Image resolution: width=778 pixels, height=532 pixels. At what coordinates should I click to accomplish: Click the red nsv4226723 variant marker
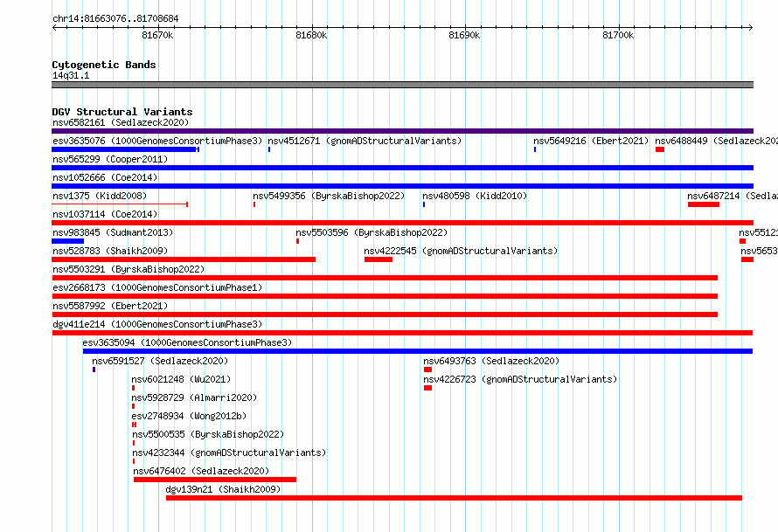point(427,388)
